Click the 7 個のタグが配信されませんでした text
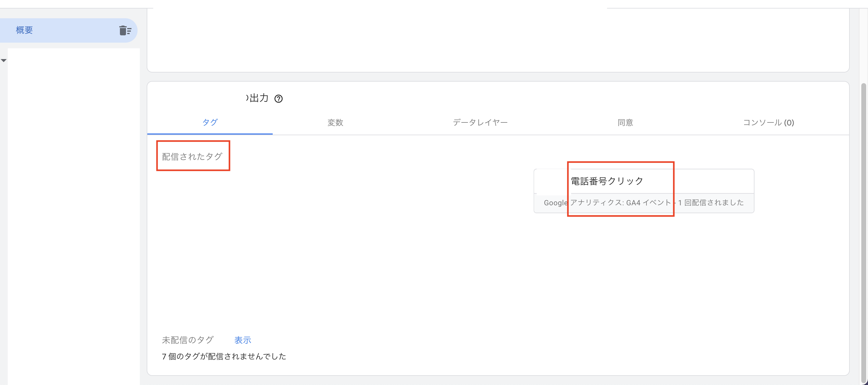This screenshot has width=868, height=385. [224, 356]
